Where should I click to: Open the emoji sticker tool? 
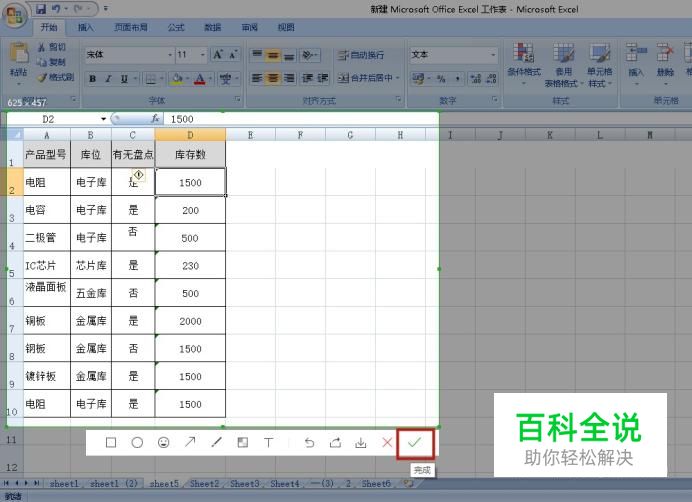pyautogui.click(x=164, y=442)
